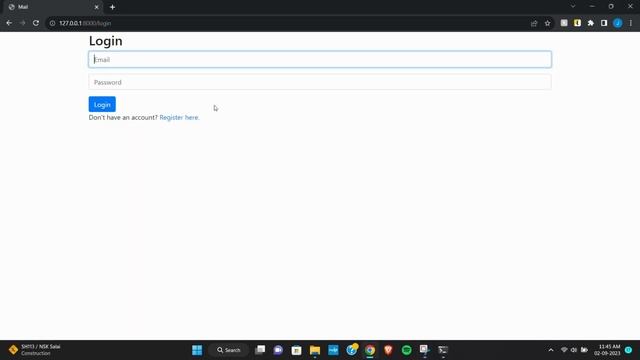Open the Windows Start menu

click(197, 350)
